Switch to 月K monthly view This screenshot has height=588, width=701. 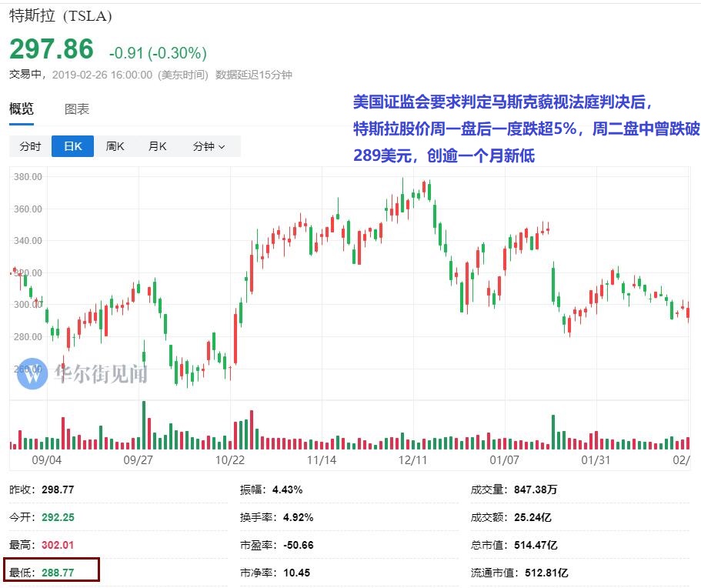click(x=157, y=145)
